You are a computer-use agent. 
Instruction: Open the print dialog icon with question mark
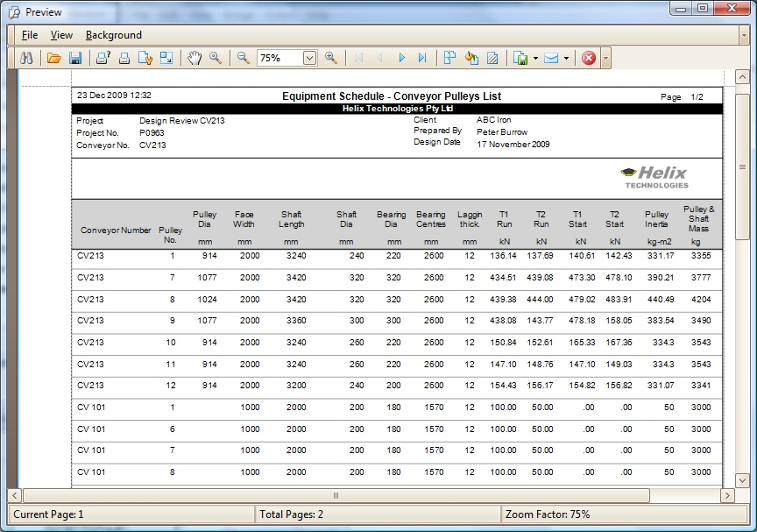(103, 58)
